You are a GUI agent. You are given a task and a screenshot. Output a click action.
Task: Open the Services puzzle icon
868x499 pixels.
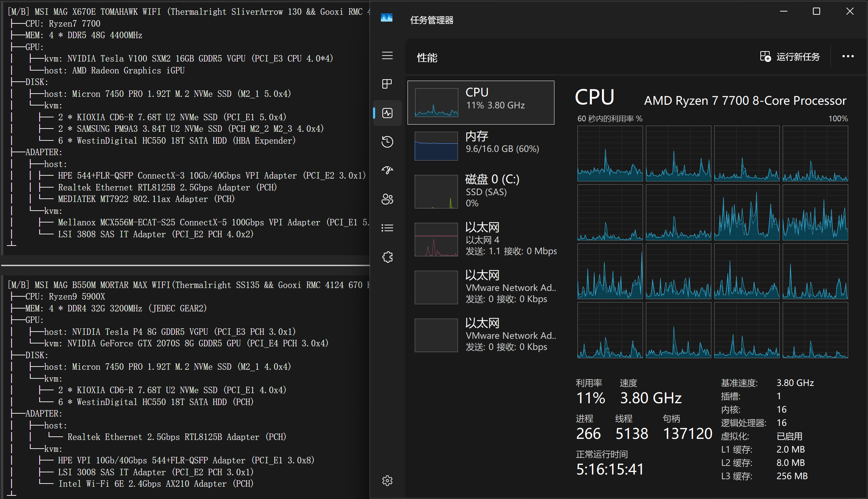coord(387,257)
